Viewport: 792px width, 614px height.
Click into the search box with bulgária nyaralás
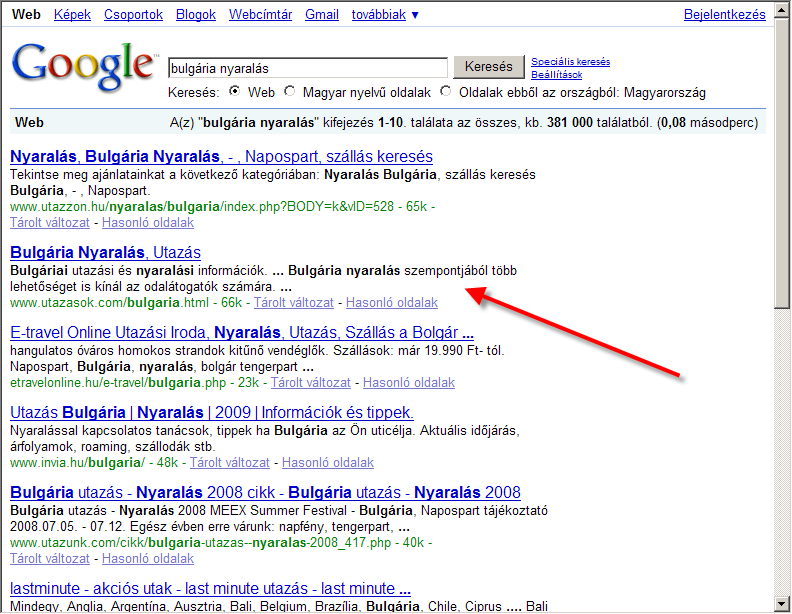tap(308, 68)
